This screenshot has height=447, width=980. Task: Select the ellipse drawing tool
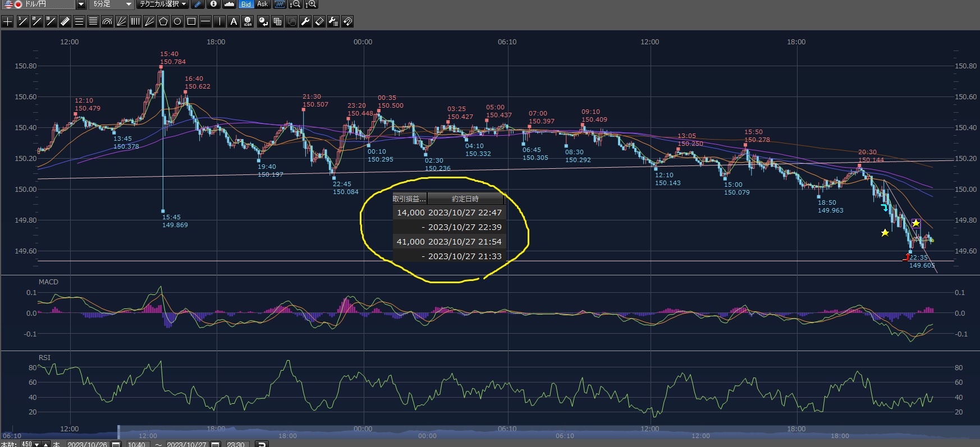point(177,22)
